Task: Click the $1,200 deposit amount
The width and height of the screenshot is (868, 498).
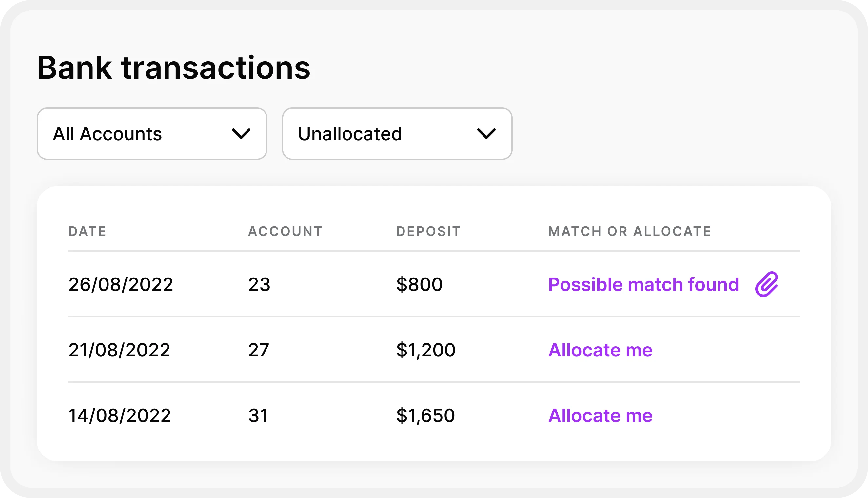Action: [425, 350]
